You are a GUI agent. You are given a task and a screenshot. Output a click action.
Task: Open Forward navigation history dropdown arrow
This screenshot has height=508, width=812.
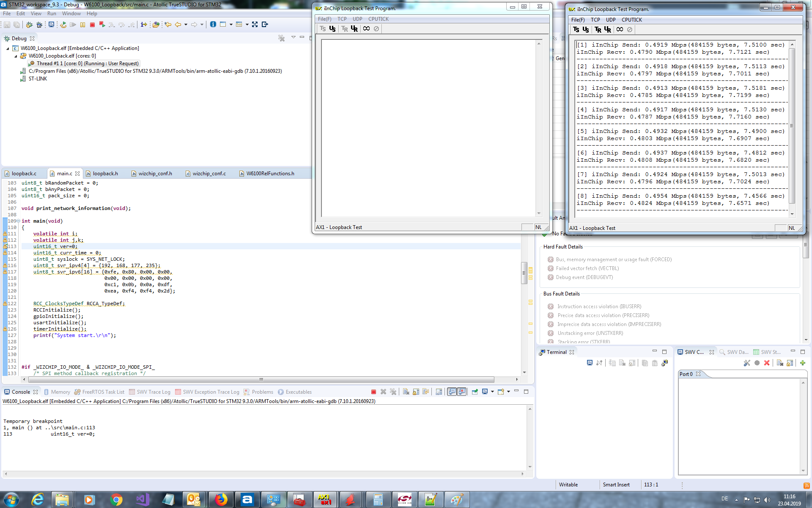[x=202, y=25]
